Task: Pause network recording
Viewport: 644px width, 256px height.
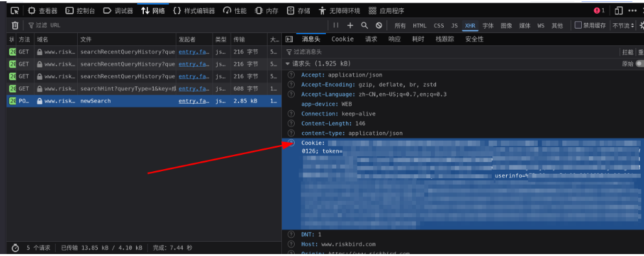Action: (x=336, y=25)
